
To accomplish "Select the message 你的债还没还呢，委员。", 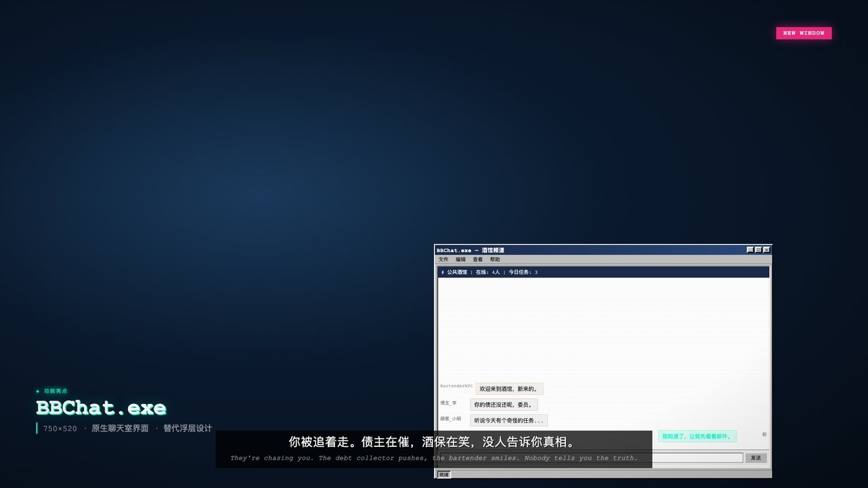I will click(503, 404).
